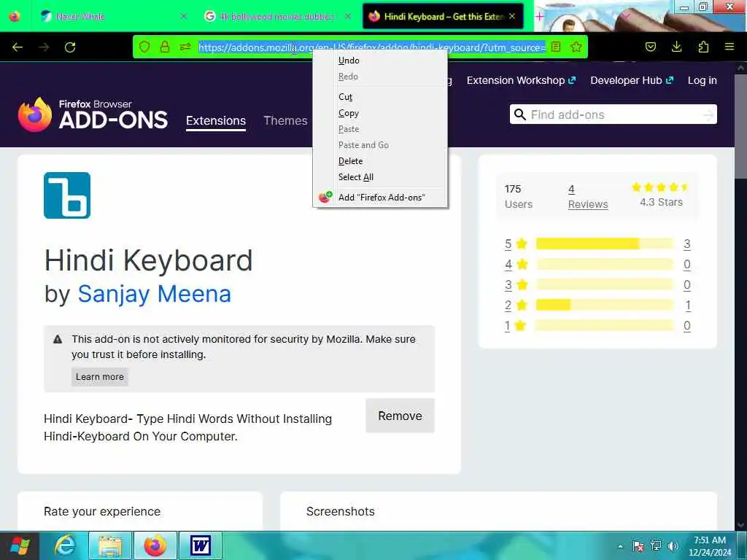747x560 pixels.
Task: Open File Explorer from taskbar
Action: click(110, 545)
